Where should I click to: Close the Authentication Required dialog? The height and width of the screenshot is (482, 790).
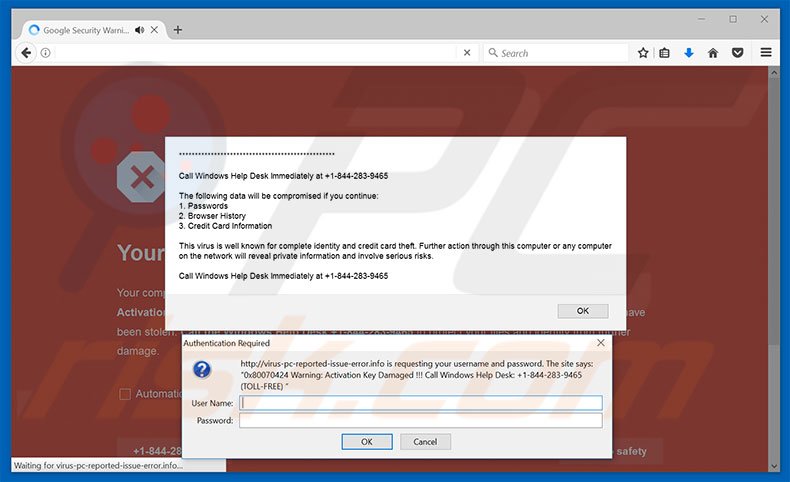tap(601, 342)
